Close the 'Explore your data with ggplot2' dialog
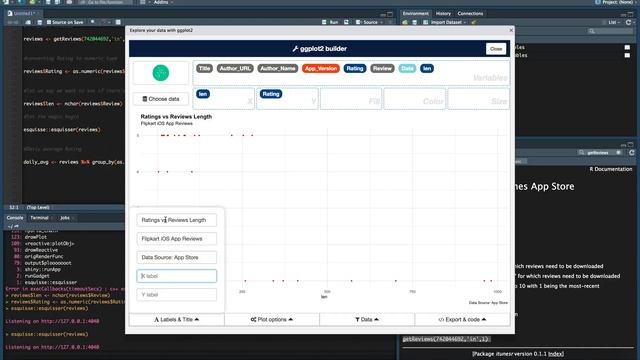 click(x=511, y=30)
